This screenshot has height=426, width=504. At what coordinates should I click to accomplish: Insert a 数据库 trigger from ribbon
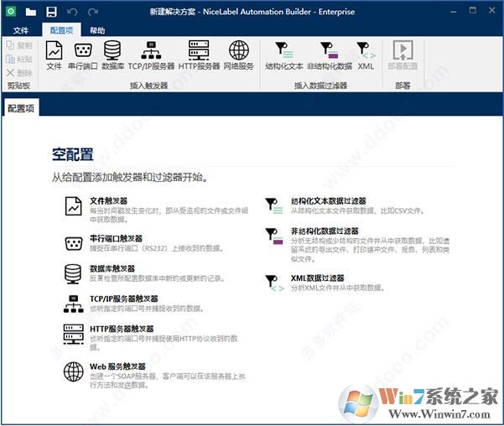[112, 55]
